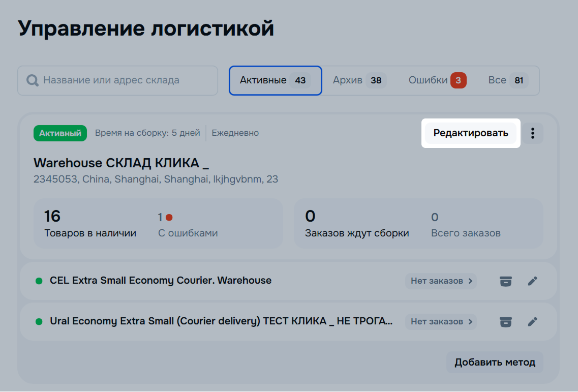The image size is (578, 392).
Task: Click the 'Добавить метод' button
Action: coord(495,363)
